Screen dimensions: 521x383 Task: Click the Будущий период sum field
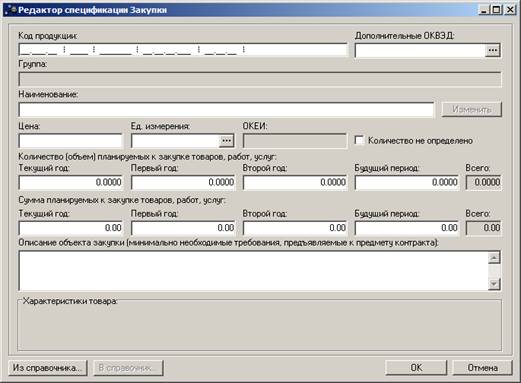pyautogui.click(x=407, y=228)
